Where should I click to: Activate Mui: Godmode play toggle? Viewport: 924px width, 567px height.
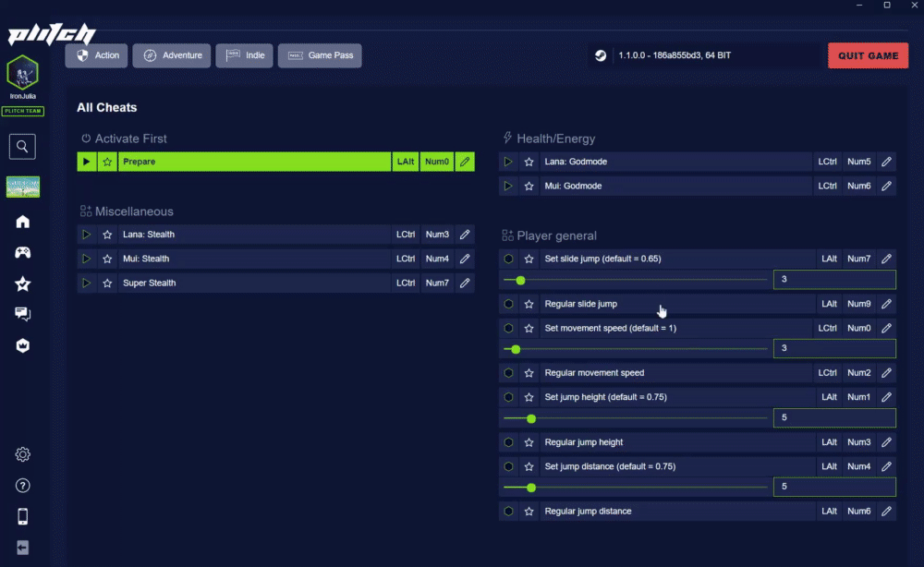508,186
